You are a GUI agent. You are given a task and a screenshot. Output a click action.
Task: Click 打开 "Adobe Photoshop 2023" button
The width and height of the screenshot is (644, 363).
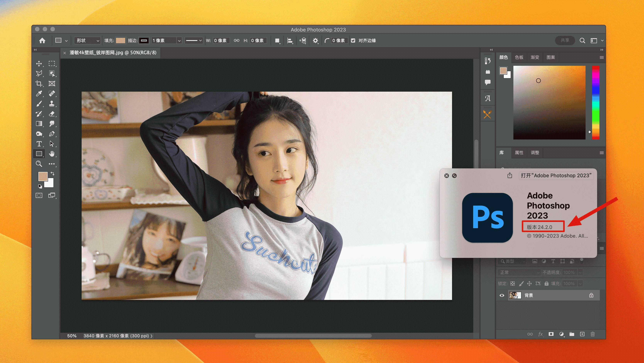click(556, 176)
